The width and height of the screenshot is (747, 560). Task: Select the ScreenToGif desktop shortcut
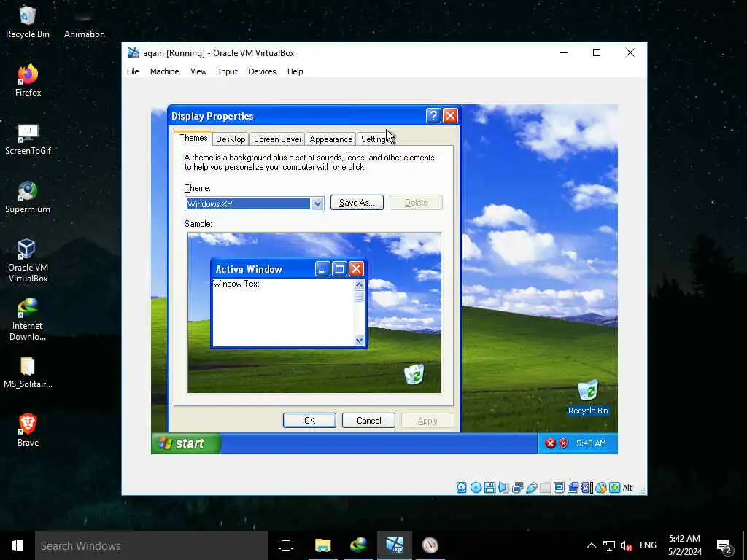tap(28, 139)
